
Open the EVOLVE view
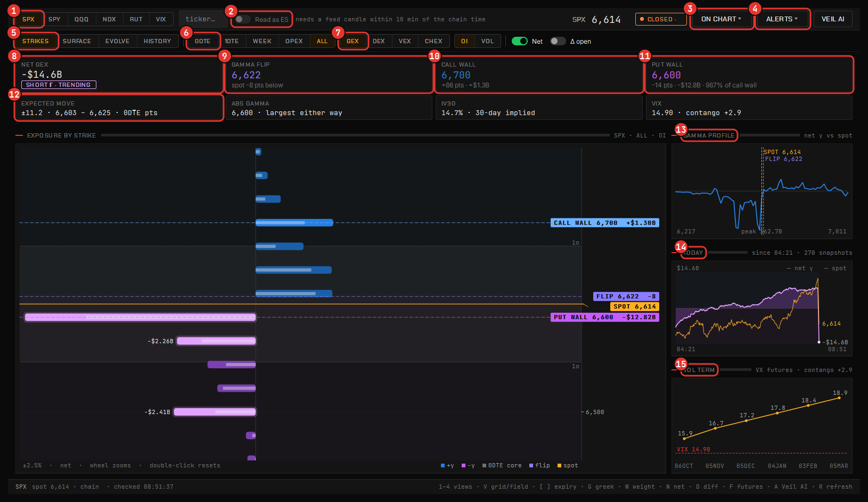tap(117, 41)
